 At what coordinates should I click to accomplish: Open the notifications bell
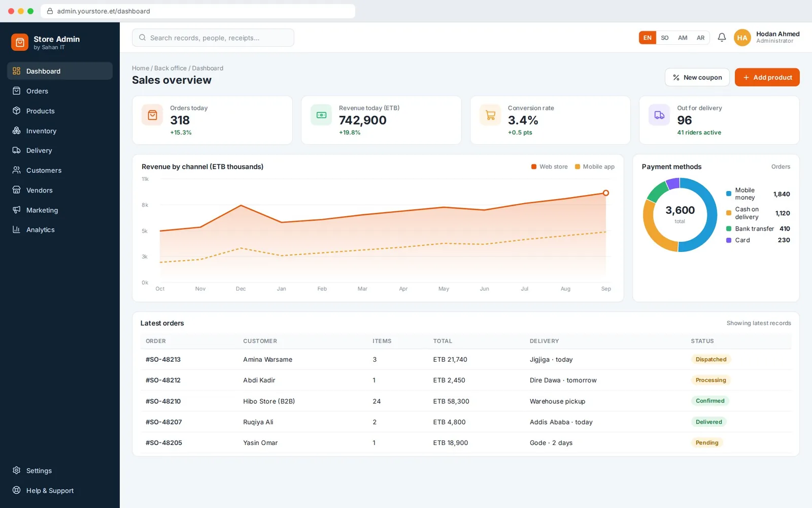pyautogui.click(x=722, y=38)
